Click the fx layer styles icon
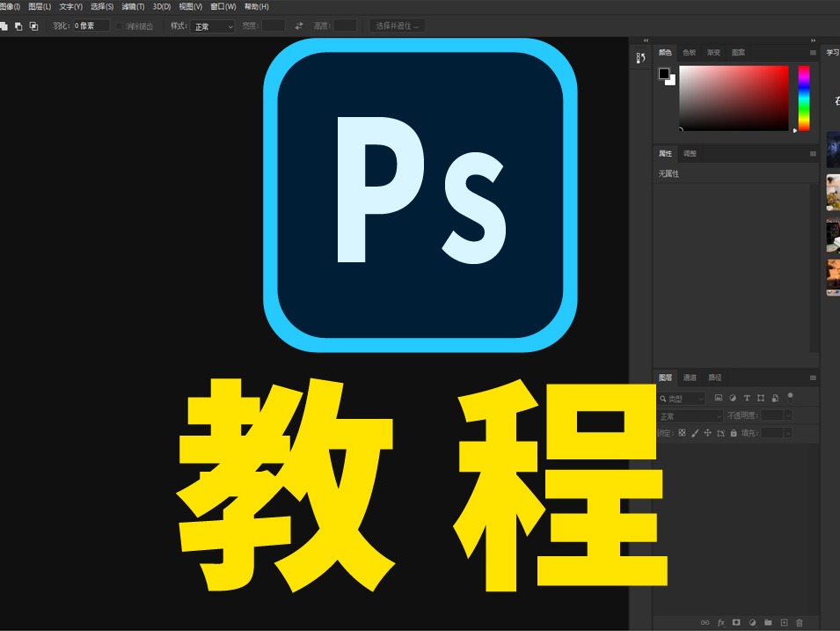This screenshot has width=840, height=631. point(720,622)
